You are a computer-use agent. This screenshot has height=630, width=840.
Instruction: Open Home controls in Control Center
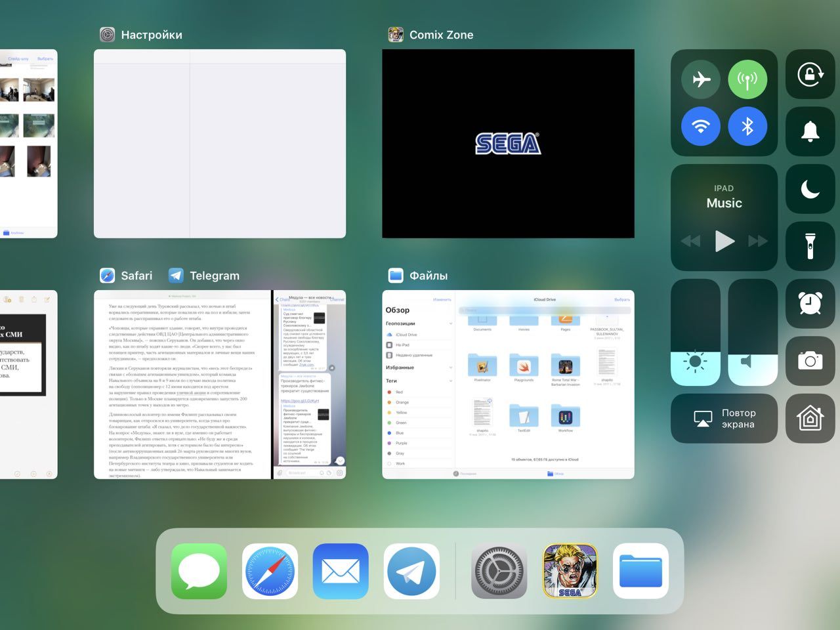tap(810, 418)
